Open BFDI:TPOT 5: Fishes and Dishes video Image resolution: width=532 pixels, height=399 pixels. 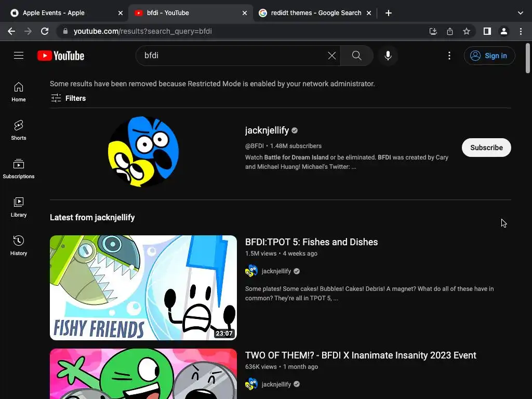click(312, 242)
